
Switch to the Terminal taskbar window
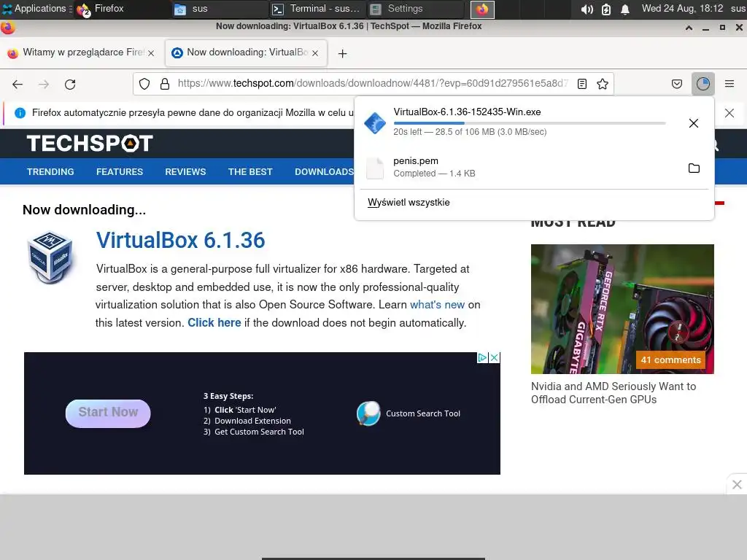point(317,9)
